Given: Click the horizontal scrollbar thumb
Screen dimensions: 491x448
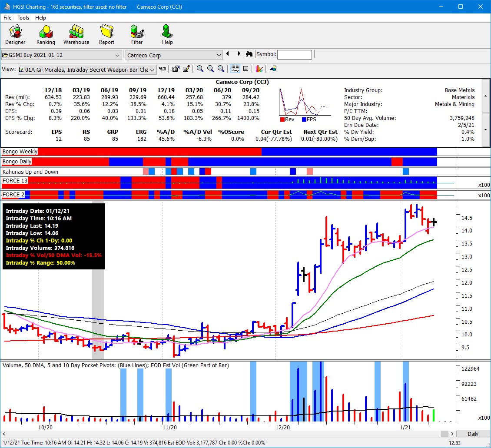Looking at the screenshot, I should coord(445,434).
